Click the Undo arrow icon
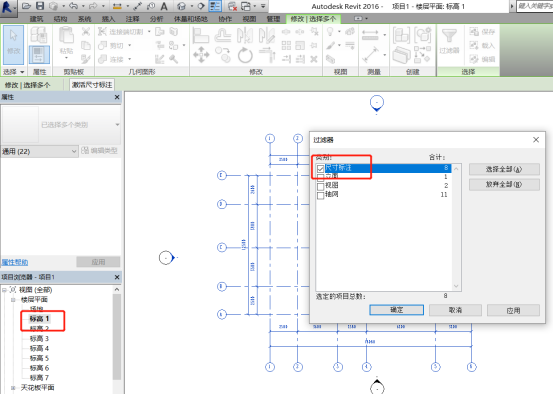Viewport: 554px width, 395px height. (x=73, y=6)
